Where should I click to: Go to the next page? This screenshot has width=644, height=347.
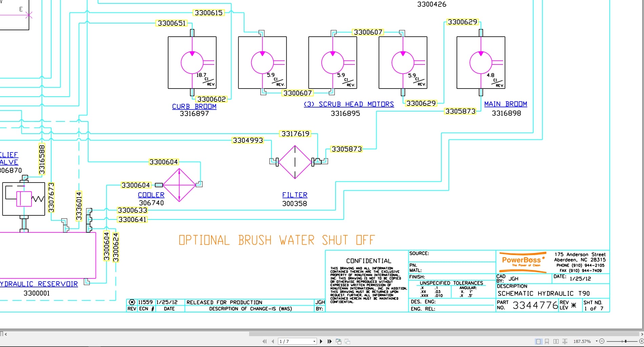[321, 341]
